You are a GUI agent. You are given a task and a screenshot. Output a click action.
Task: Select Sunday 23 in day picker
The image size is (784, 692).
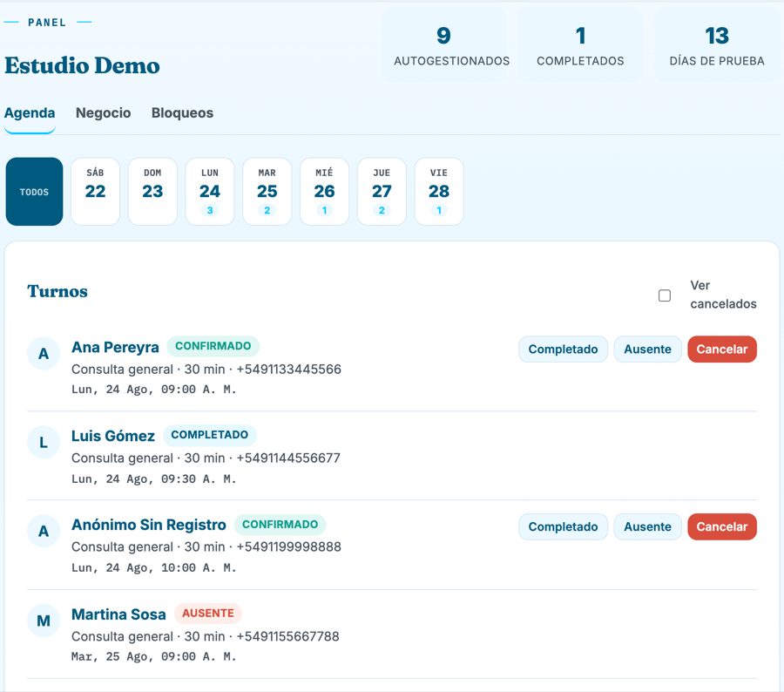click(152, 192)
